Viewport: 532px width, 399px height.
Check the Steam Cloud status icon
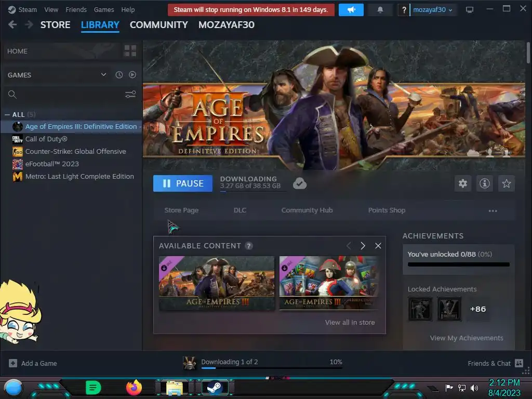pyautogui.click(x=300, y=183)
